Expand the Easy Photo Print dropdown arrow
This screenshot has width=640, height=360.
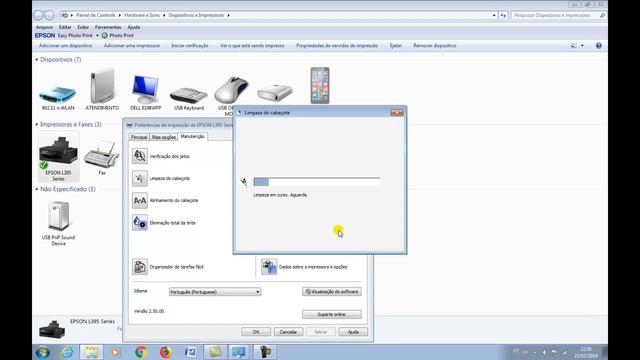click(x=97, y=36)
